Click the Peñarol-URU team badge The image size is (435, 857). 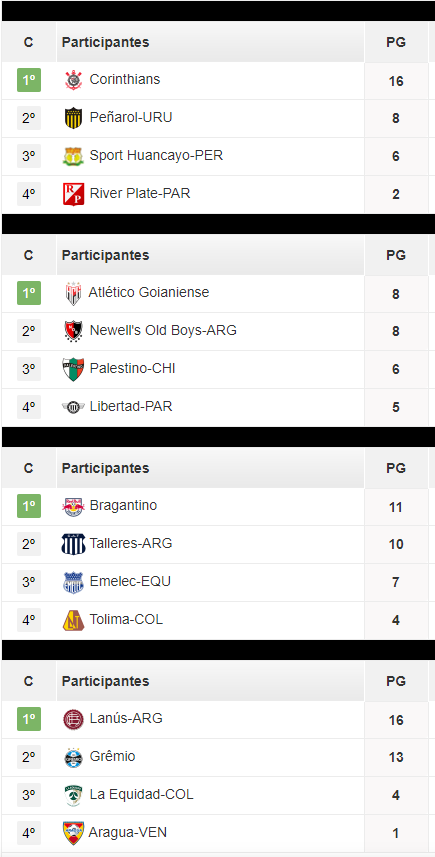pyautogui.click(x=73, y=118)
